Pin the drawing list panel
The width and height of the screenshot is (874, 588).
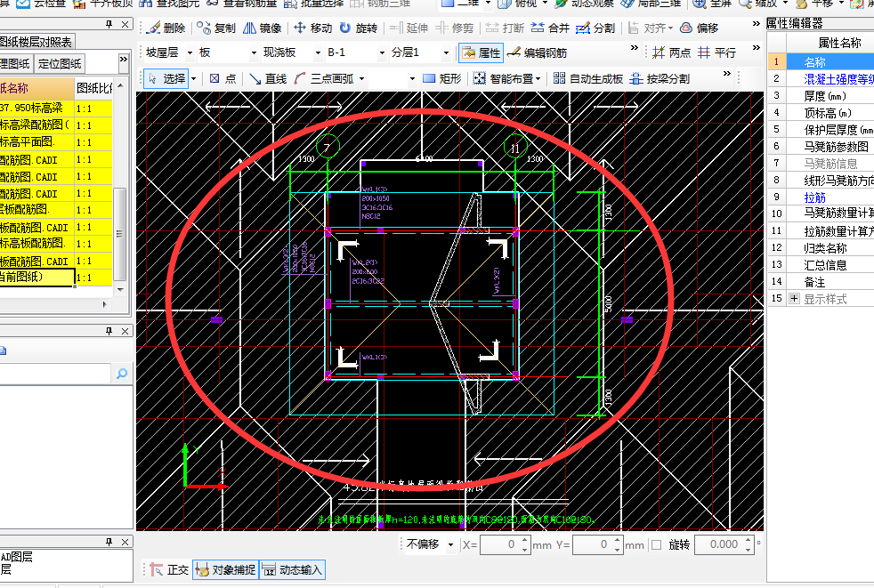coord(109,25)
